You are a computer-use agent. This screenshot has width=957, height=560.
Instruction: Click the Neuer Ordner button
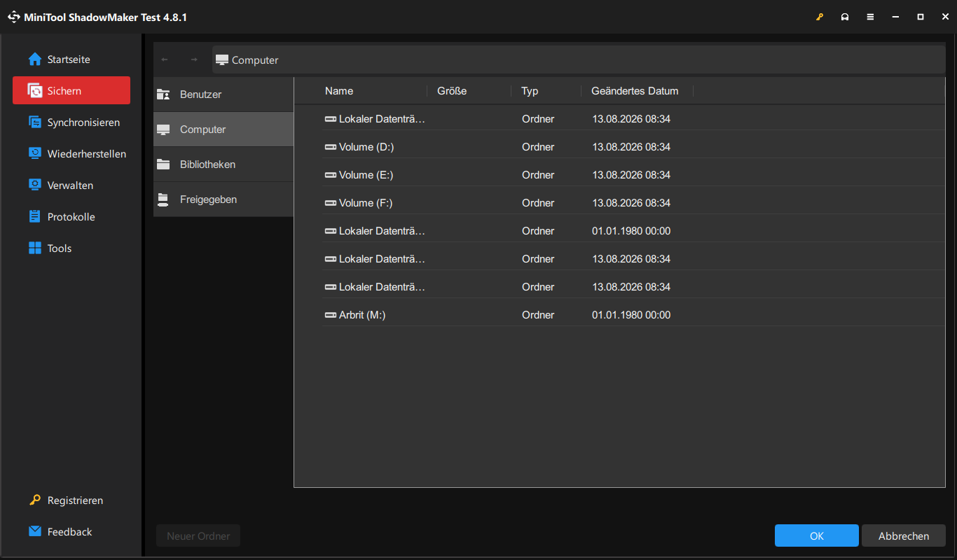pyautogui.click(x=198, y=536)
